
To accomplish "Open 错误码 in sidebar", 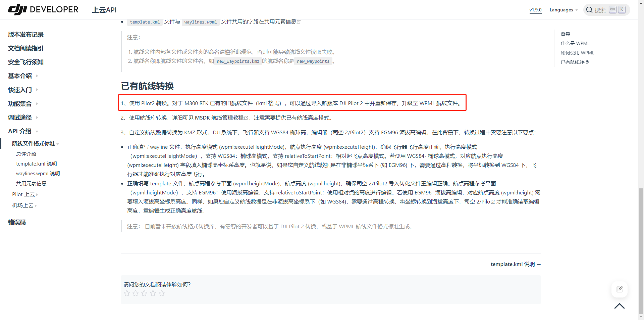I will (x=17, y=222).
